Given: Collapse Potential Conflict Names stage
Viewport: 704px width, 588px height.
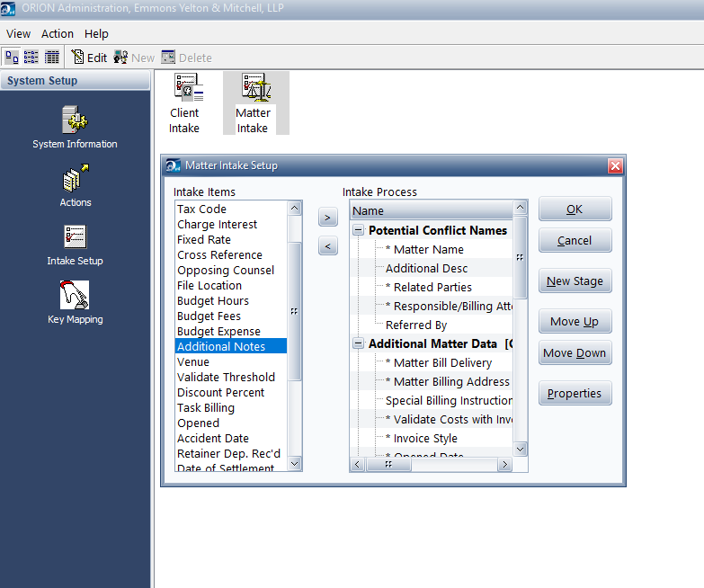Looking at the screenshot, I should pyautogui.click(x=358, y=230).
